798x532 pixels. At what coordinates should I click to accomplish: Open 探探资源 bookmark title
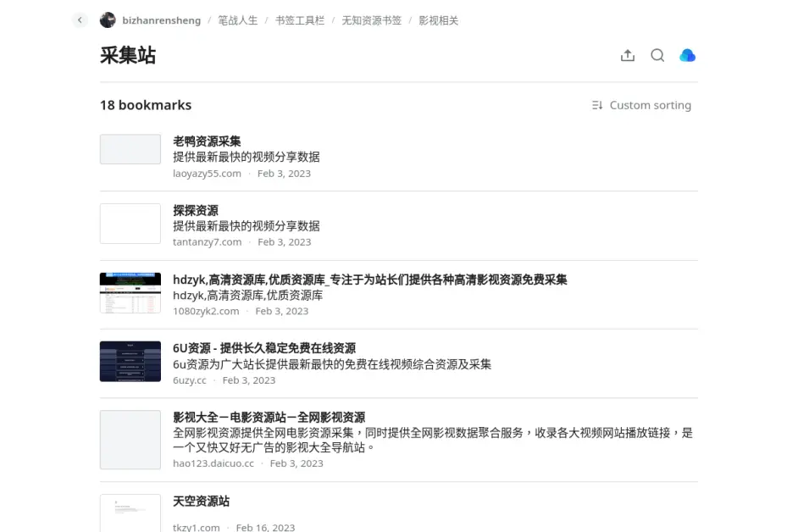pos(196,210)
